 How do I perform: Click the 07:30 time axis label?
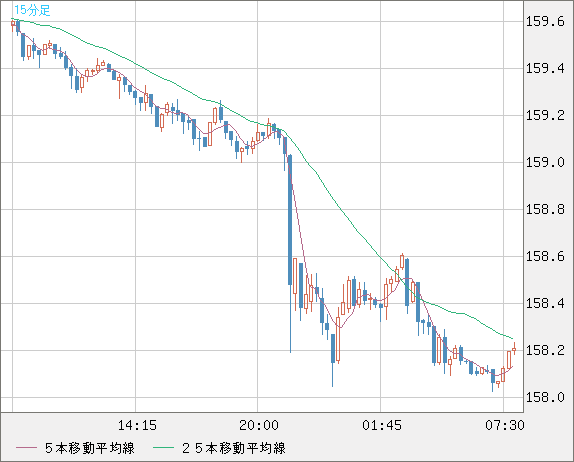point(505,425)
